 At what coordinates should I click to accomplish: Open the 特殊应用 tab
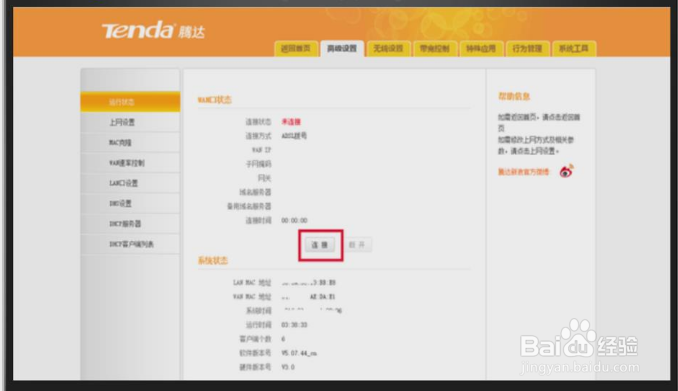[481, 48]
